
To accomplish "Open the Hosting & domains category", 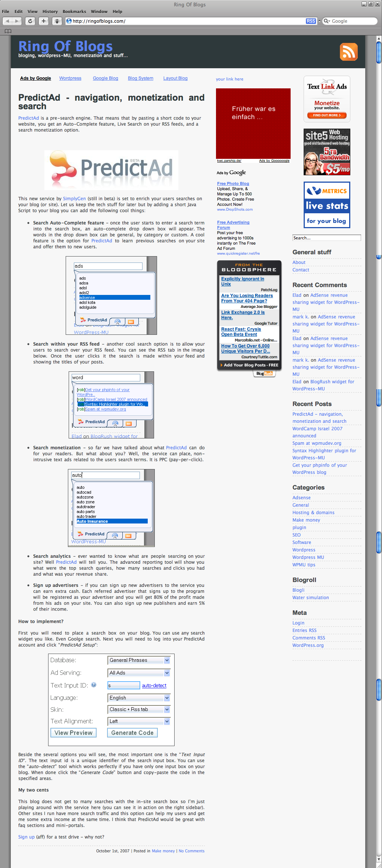I will click(x=313, y=513).
